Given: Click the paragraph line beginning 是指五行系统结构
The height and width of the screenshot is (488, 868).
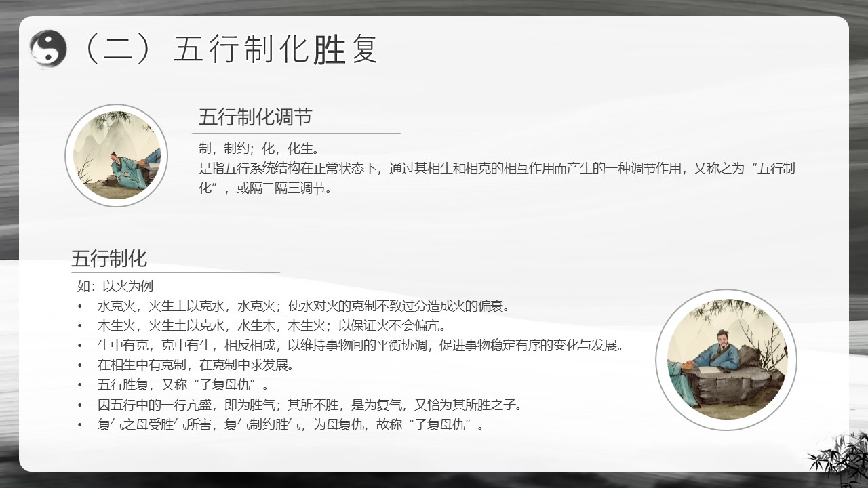Looking at the screenshot, I should tap(496, 168).
